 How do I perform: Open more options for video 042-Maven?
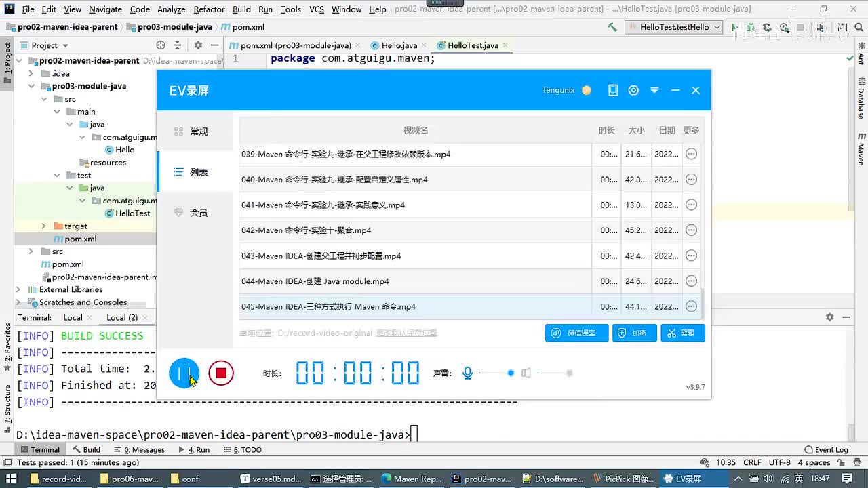click(691, 230)
